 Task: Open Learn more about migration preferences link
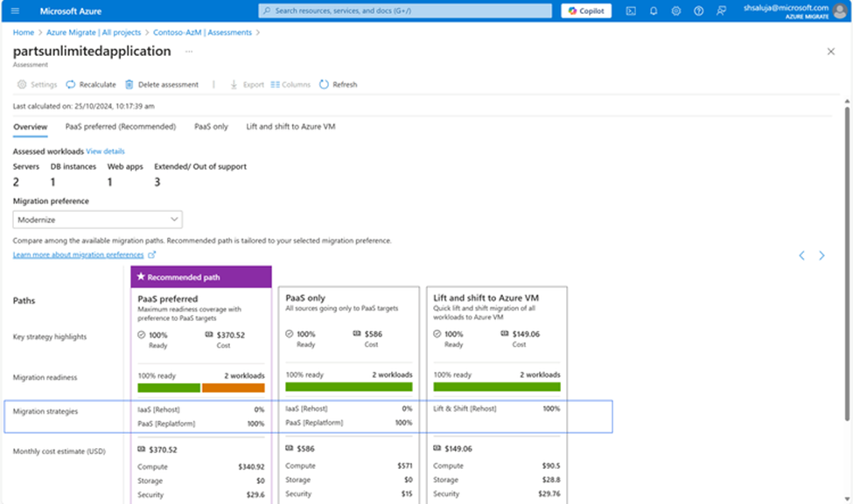coord(79,255)
